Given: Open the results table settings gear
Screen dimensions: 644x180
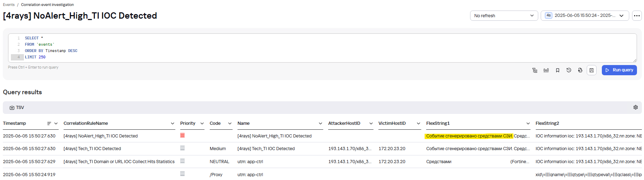Looking at the screenshot, I should [x=636, y=108].
